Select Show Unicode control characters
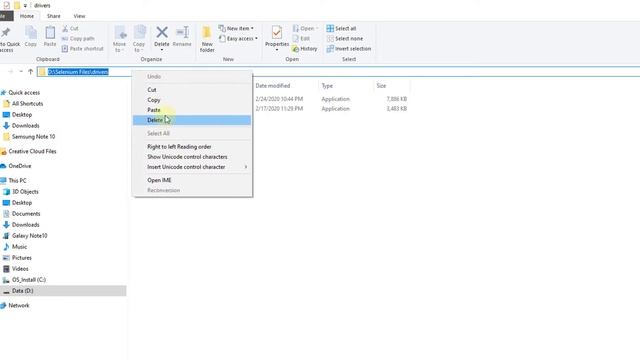 [192, 157]
